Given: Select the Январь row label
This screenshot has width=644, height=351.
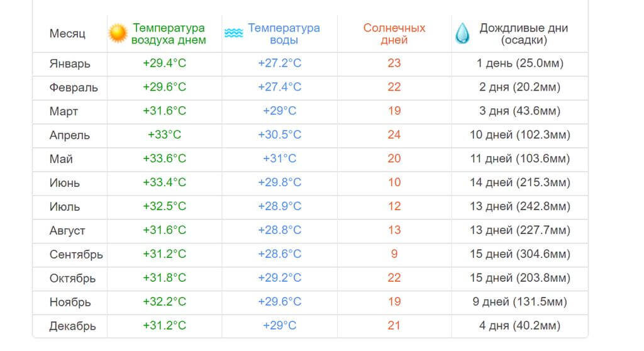Looking at the screenshot, I should (x=70, y=64).
